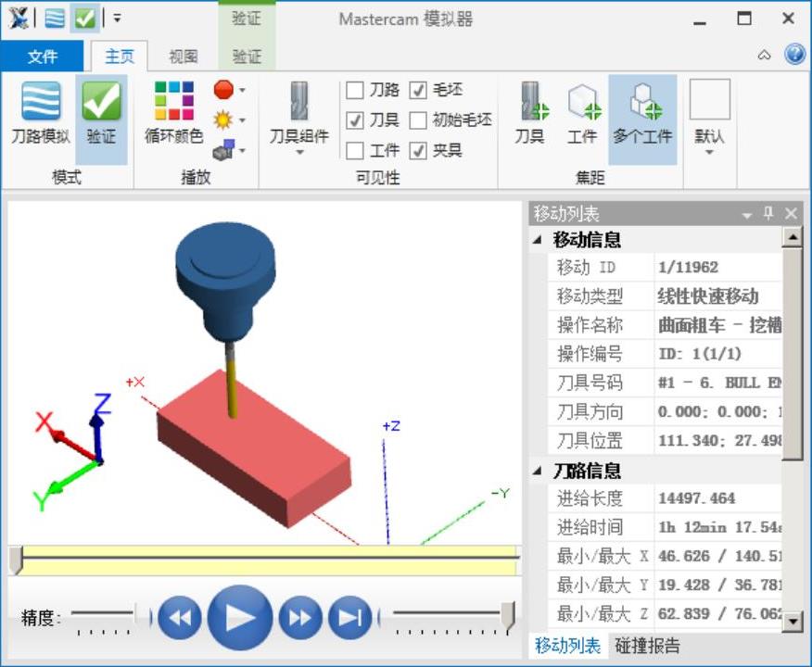Viewport: 812px width, 667px height.
Task: Switch to the 验证 ribbon tab
Action: click(x=247, y=56)
